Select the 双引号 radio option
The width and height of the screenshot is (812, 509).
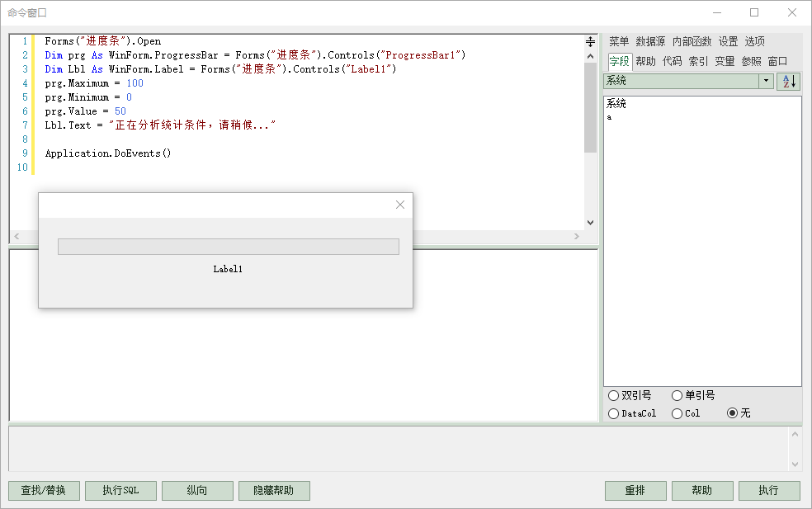point(630,396)
